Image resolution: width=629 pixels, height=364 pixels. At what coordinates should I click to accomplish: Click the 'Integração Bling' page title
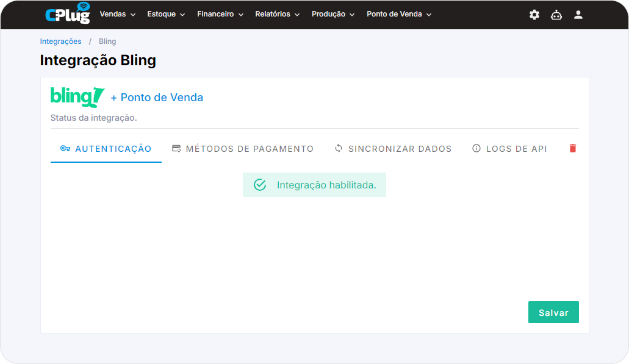(x=98, y=60)
